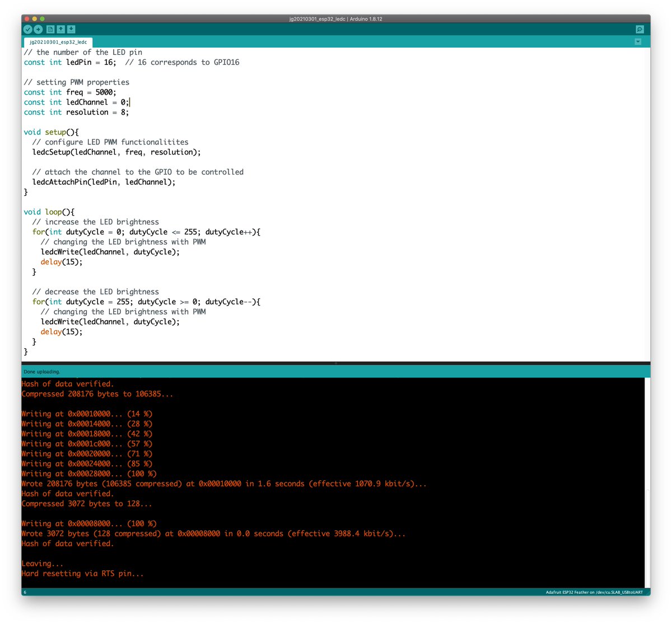Click the 'void setup(){' line
Screen dimensions: 672x624
pos(52,133)
